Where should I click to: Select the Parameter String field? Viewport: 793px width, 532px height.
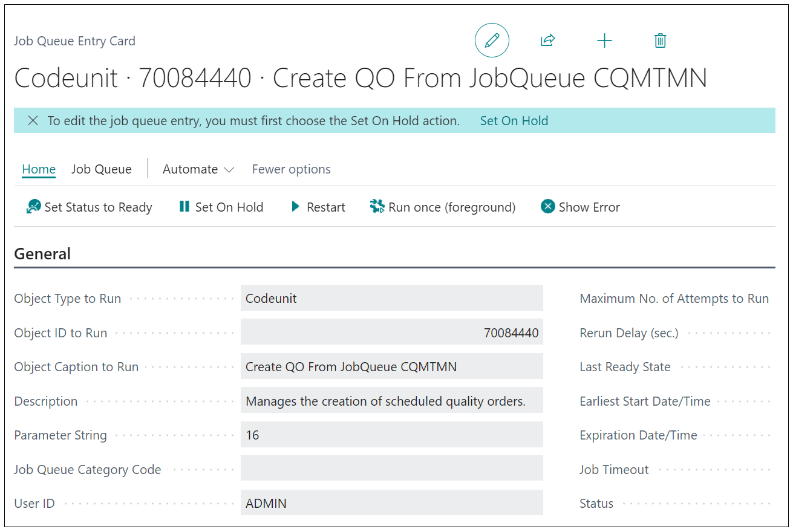tap(391, 435)
